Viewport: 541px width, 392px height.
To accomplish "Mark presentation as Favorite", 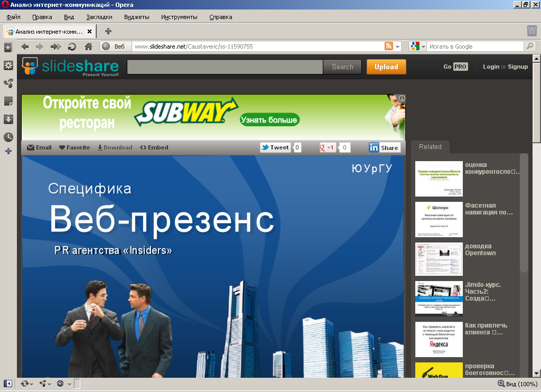I will (74, 147).
